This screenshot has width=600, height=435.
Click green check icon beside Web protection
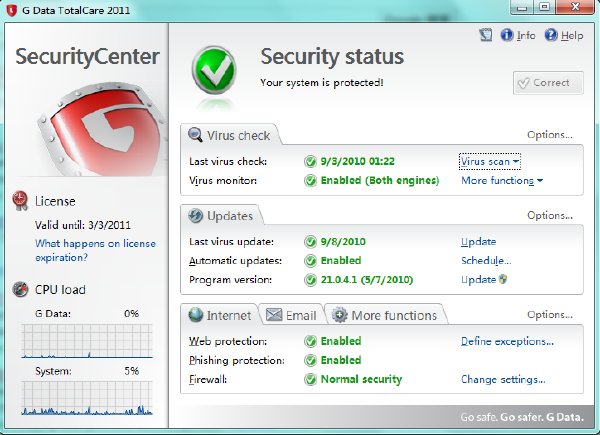coord(310,341)
